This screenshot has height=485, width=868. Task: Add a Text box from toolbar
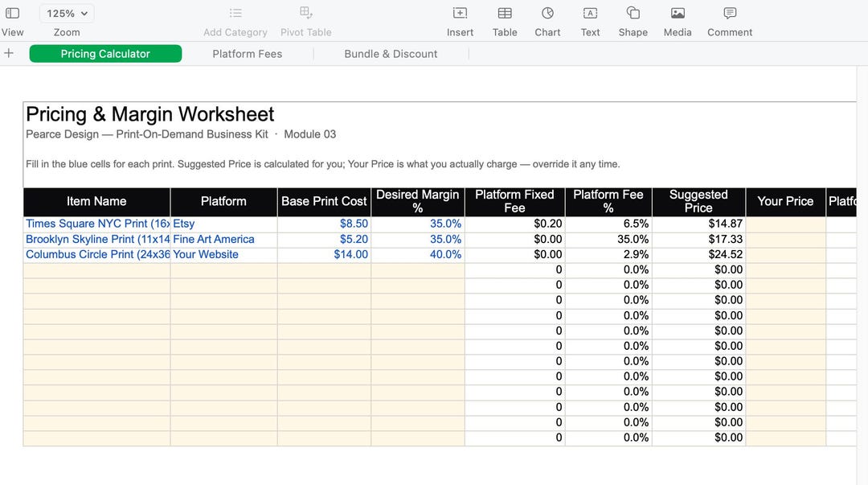tap(590, 13)
